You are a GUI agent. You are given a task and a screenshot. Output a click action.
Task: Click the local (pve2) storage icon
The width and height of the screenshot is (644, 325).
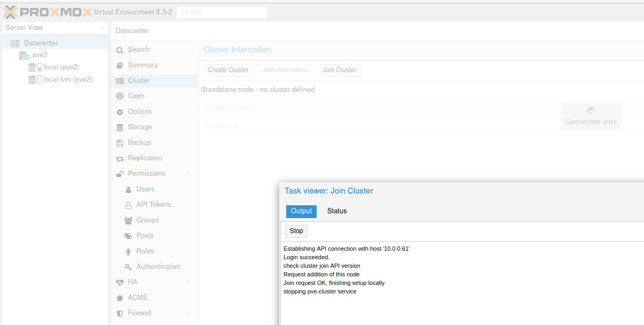tap(35, 67)
